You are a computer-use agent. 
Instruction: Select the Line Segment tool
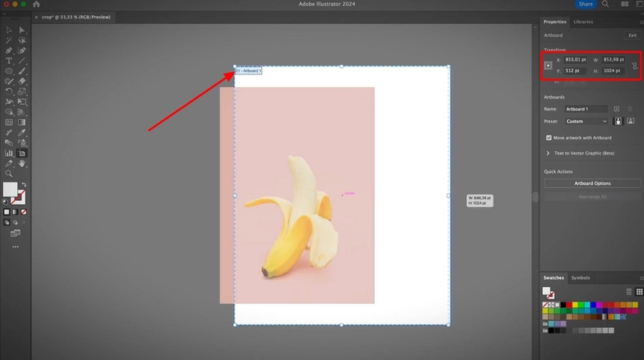coord(22,61)
